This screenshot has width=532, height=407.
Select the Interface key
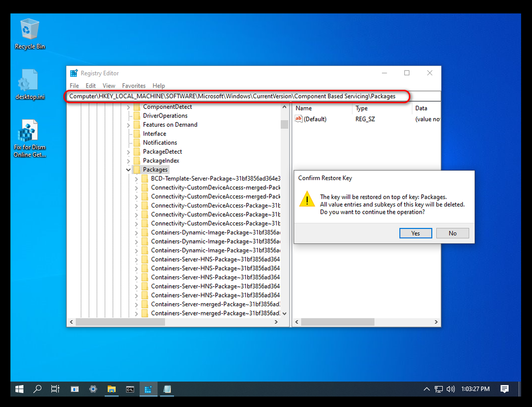click(x=155, y=134)
